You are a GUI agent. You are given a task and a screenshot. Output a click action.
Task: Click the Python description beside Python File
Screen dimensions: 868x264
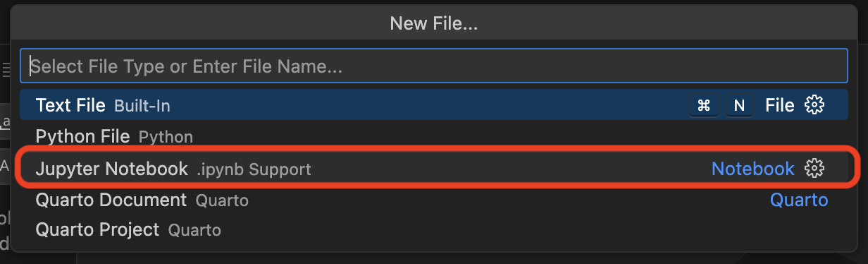point(166,137)
